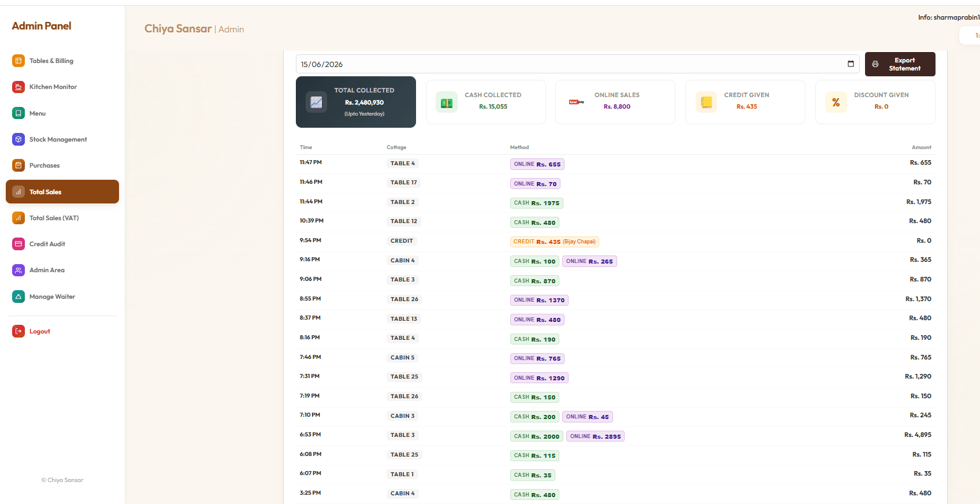
Task: Click the Chiya Sansar title
Action: [x=178, y=29]
